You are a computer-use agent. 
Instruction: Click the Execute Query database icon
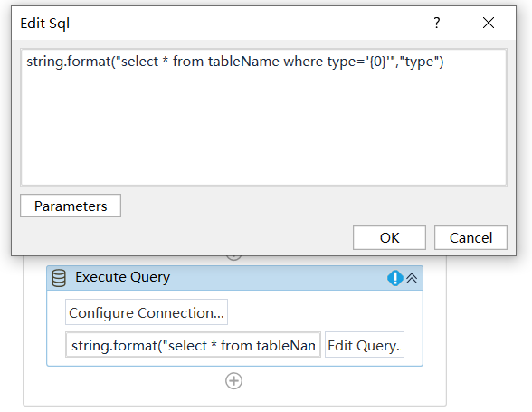tap(59, 278)
